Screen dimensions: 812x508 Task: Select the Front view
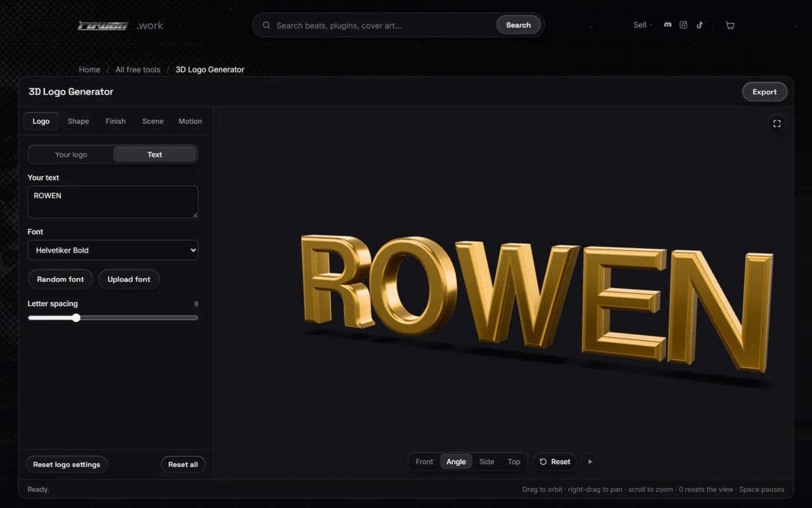(424, 462)
